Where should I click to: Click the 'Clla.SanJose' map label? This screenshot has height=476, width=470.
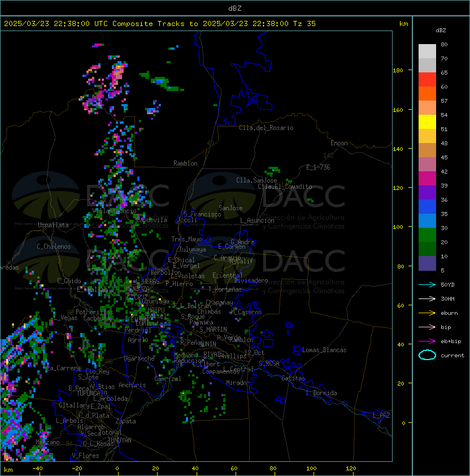(x=256, y=180)
